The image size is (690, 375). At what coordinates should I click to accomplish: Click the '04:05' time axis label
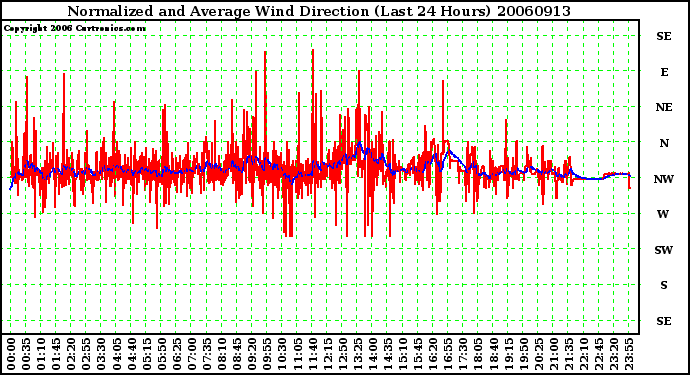pyautogui.click(x=117, y=354)
